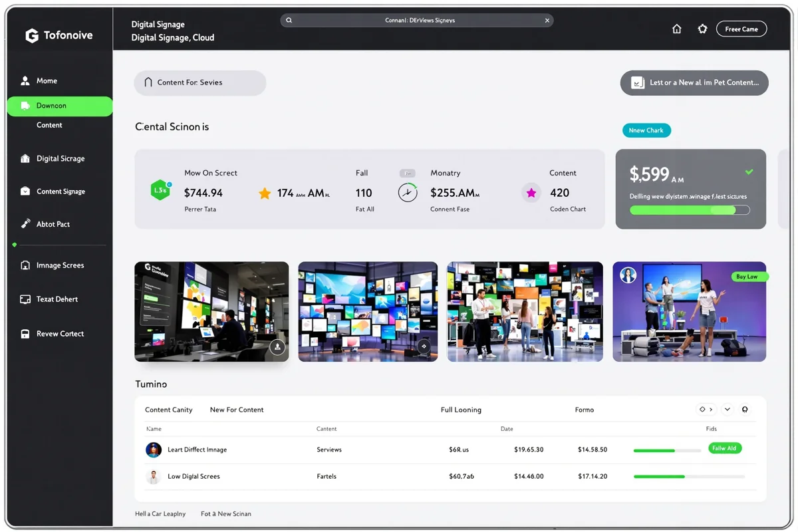Click progress bar in Low Digial Screes row
Screen dimensions: 798x532
(689, 477)
